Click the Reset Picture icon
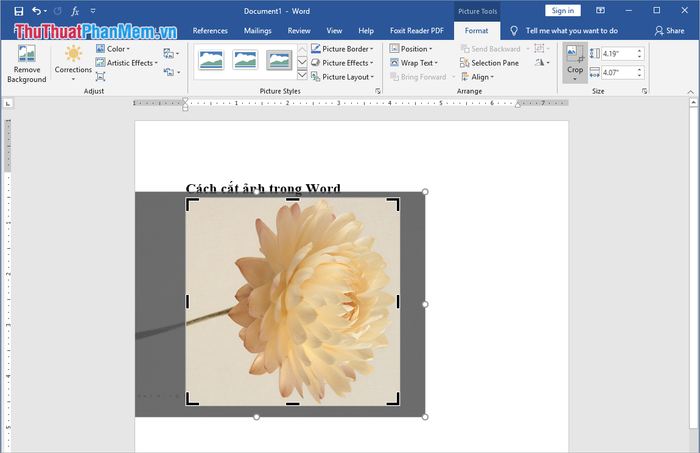This screenshot has height=453, width=700. pyautogui.click(x=171, y=71)
